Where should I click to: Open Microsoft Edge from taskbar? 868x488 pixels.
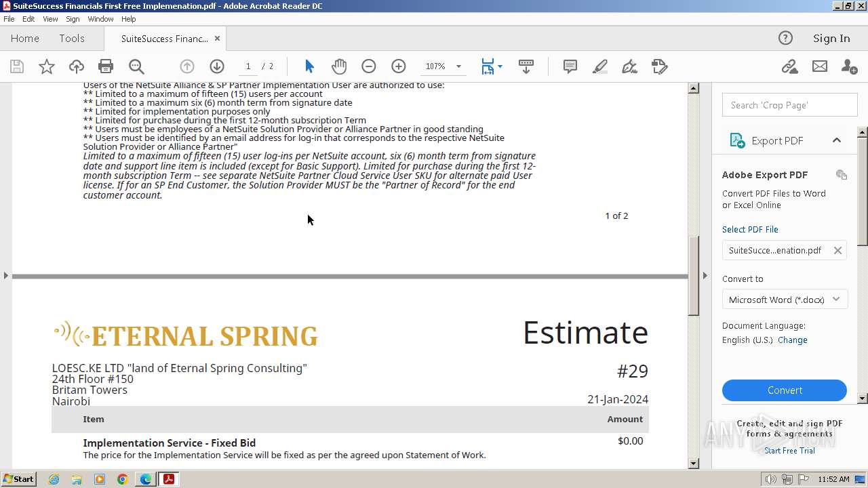point(145,479)
